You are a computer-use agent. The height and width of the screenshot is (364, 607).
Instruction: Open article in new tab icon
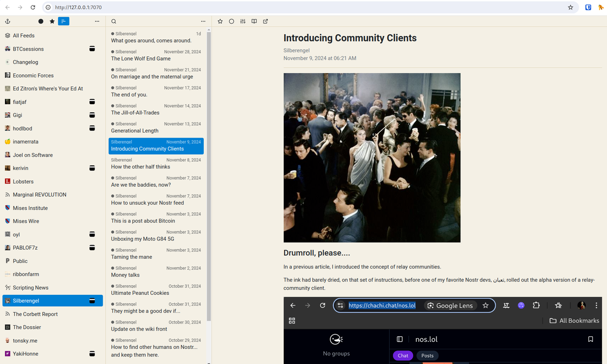pos(266,21)
